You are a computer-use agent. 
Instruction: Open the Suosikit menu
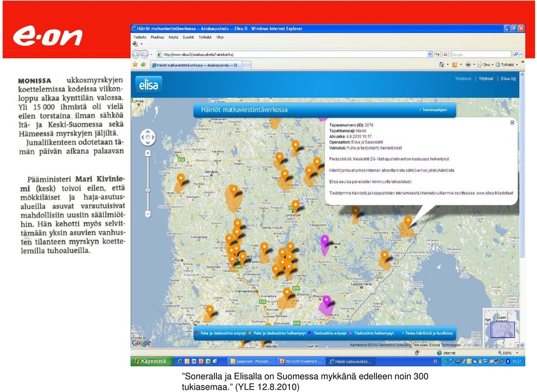pos(189,37)
